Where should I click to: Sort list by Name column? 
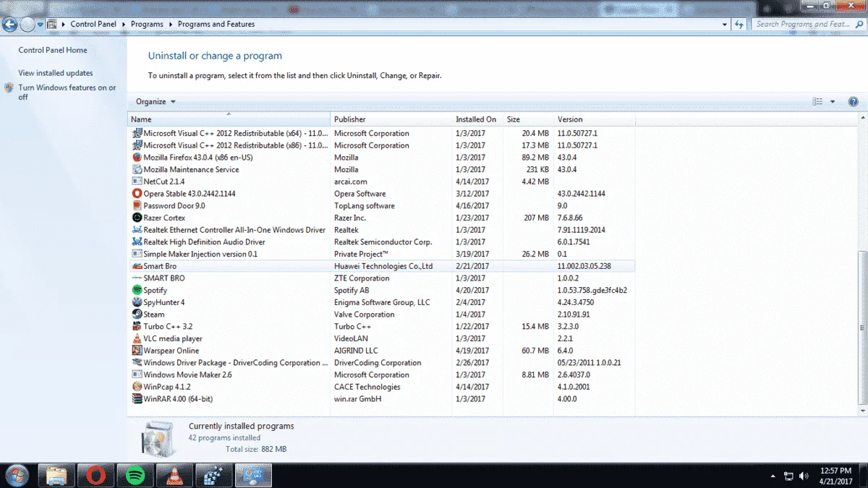tap(229, 119)
